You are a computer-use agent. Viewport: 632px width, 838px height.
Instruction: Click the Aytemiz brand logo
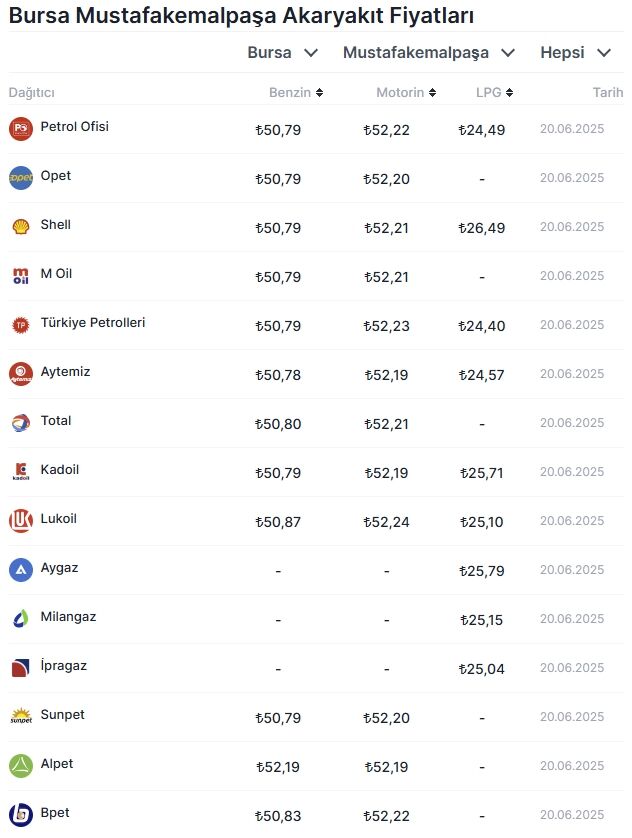[21, 374]
